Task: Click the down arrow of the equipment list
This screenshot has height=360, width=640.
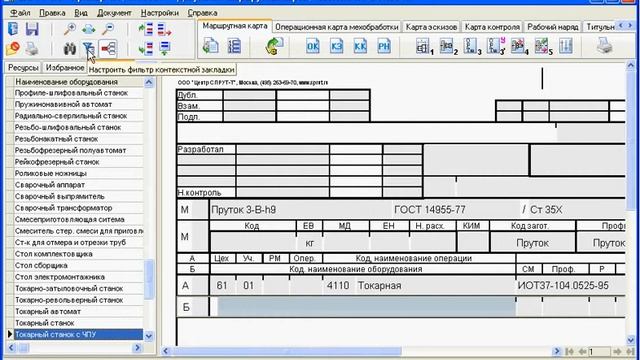Action: (x=149, y=336)
